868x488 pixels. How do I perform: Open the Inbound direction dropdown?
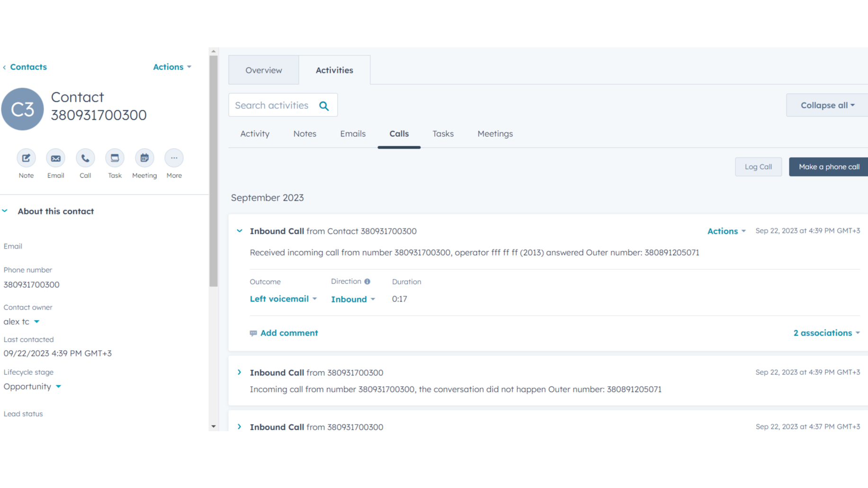coord(353,299)
